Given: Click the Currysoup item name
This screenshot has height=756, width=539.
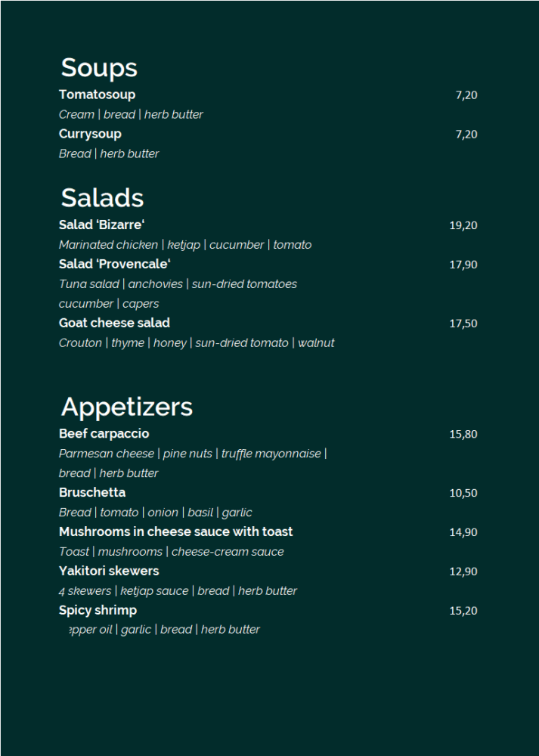Looking at the screenshot, I should coord(90,134).
